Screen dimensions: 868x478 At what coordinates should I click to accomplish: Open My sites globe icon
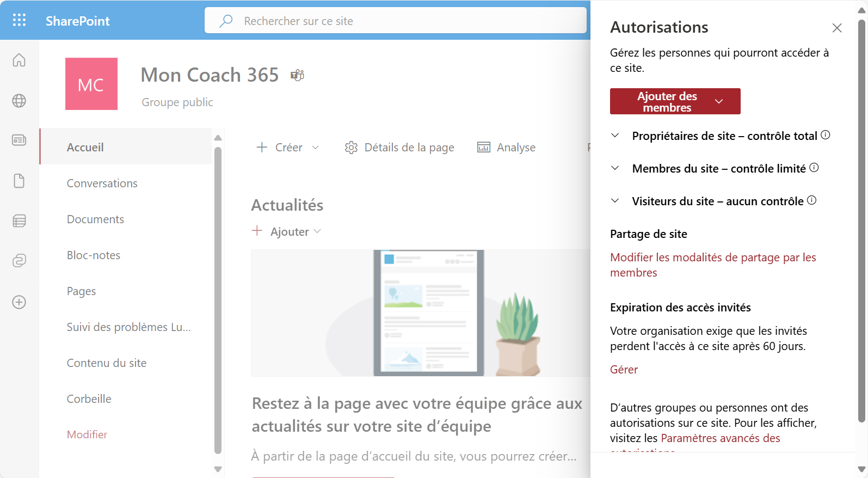tap(19, 101)
